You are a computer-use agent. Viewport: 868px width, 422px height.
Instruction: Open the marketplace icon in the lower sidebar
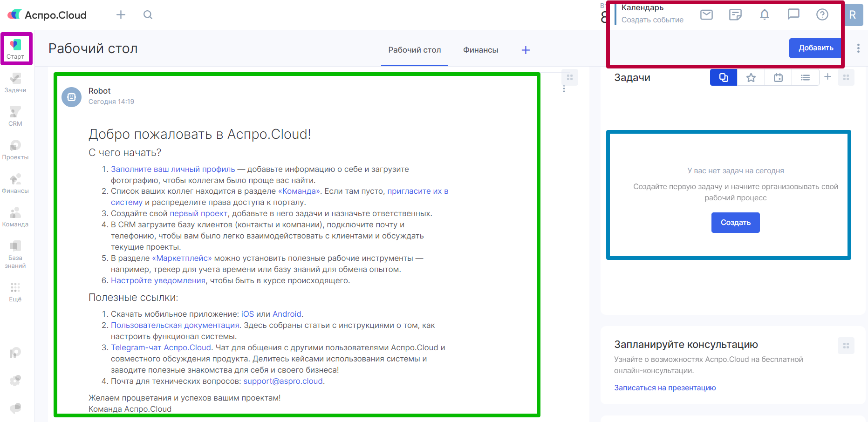point(15,353)
